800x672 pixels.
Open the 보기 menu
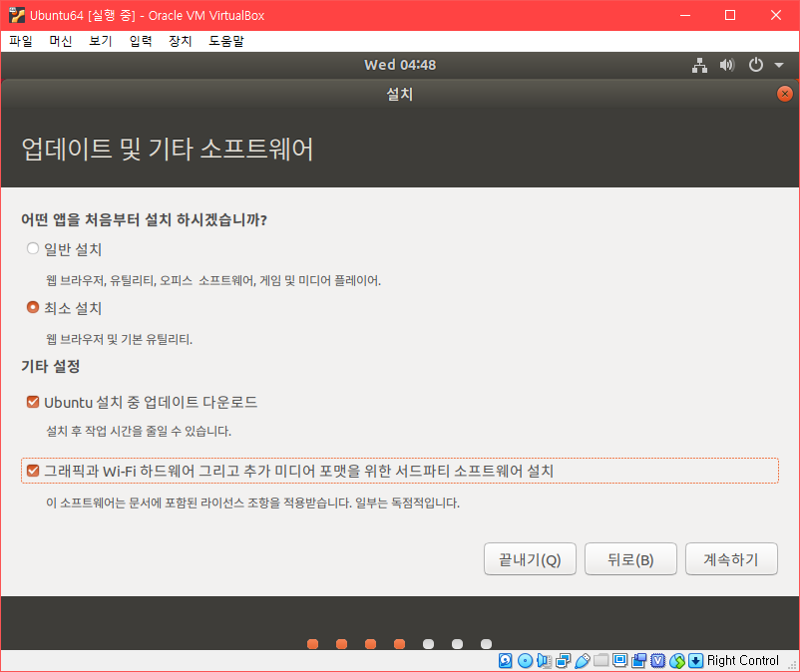pos(101,41)
